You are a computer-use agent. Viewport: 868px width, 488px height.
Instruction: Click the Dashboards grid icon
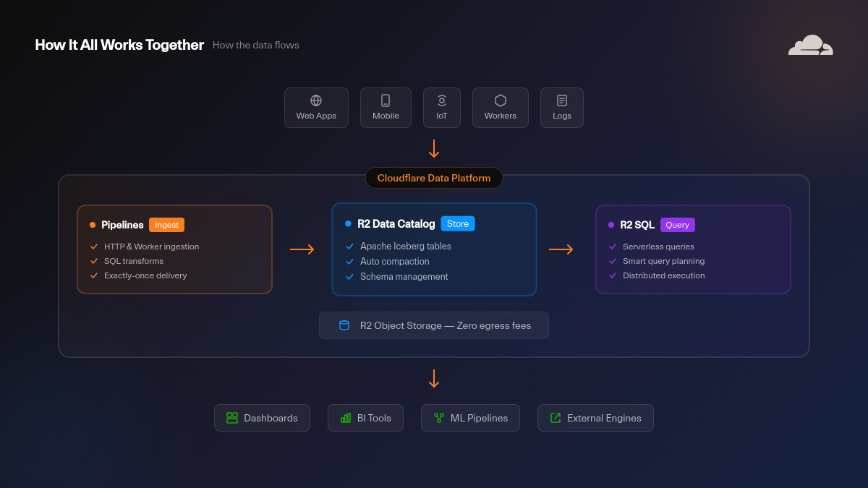pyautogui.click(x=232, y=418)
